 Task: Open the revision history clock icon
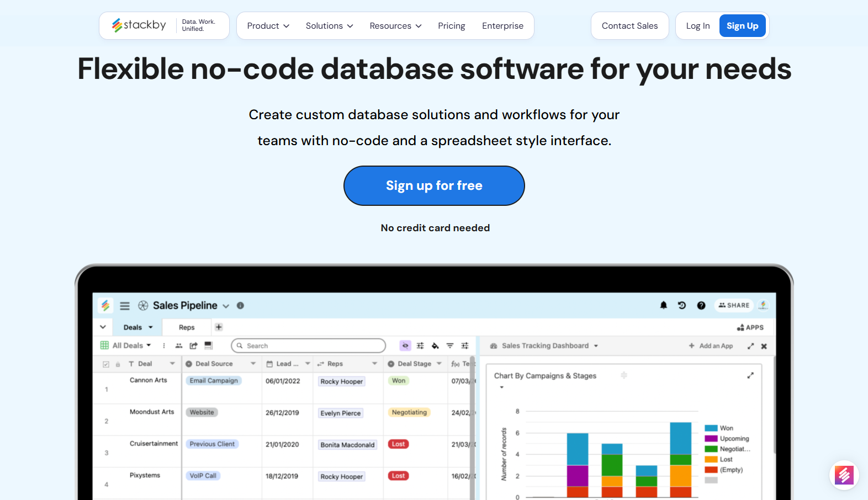(x=682, y=305)
